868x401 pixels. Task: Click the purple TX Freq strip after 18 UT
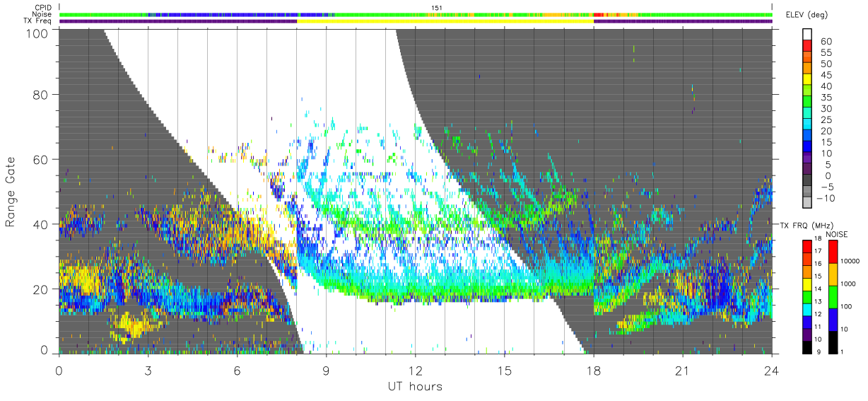tap(683, 21)
